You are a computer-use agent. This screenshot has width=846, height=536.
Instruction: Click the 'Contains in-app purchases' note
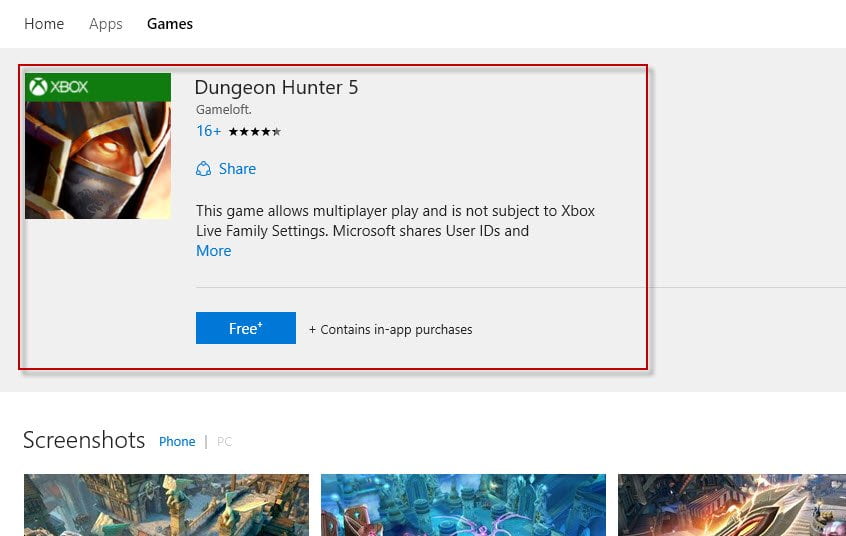click(391, 329)
